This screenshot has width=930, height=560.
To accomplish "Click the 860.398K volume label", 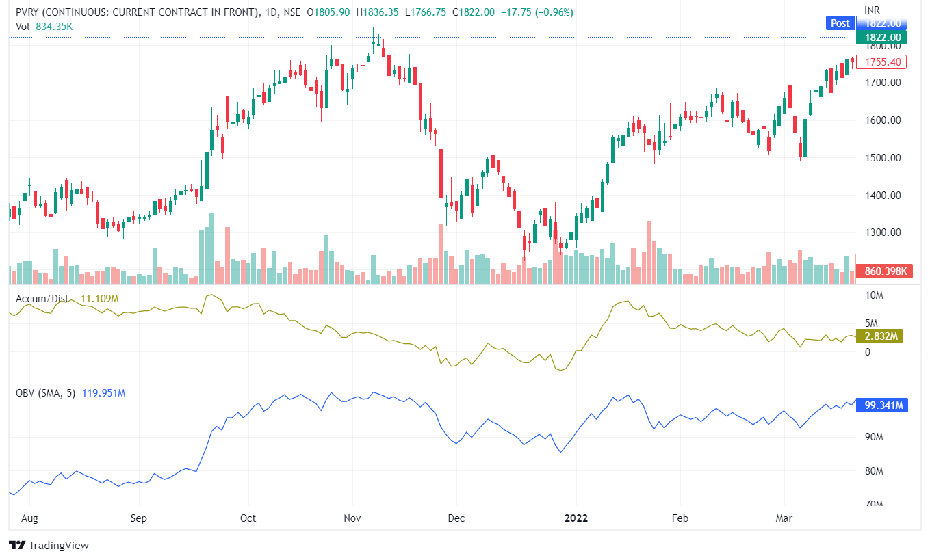I will [x=886, y=271].
